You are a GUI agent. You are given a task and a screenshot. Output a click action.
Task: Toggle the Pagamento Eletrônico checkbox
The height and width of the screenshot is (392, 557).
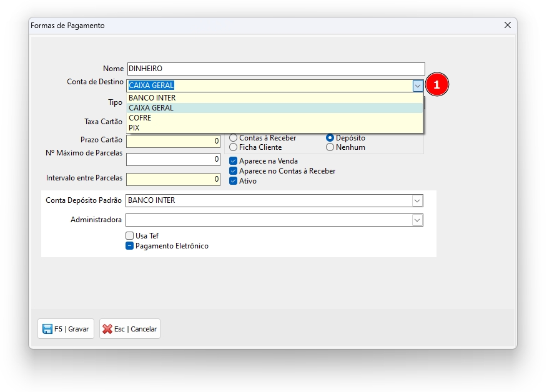point(130,246)
